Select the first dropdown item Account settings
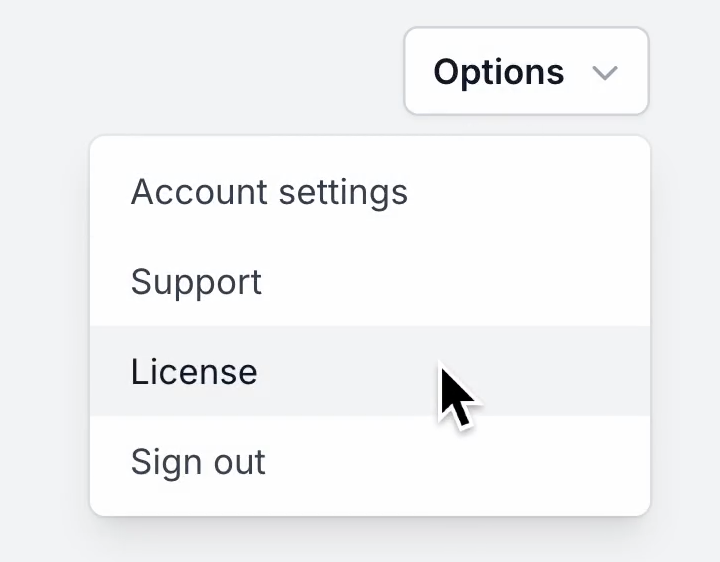 click(370, 191)
